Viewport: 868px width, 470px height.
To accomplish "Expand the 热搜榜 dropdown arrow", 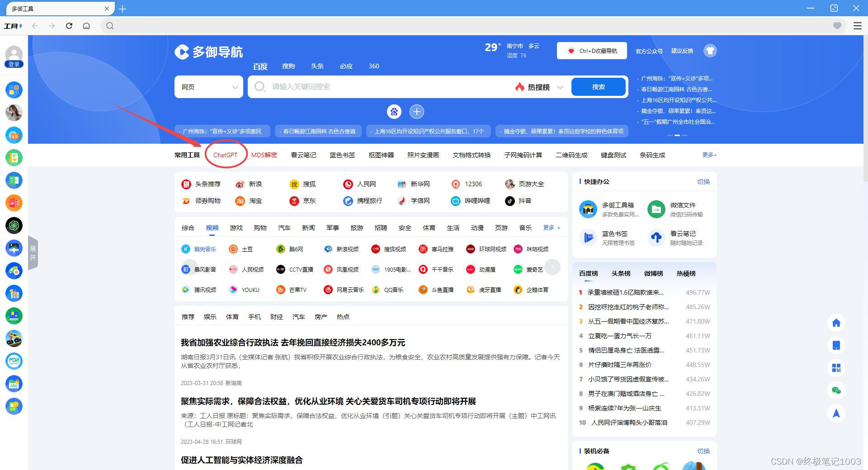I will [x=560, y=87].
